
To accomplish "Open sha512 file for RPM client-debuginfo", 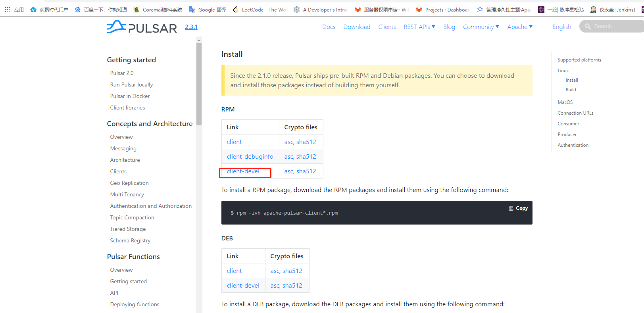I will point(306,156).
